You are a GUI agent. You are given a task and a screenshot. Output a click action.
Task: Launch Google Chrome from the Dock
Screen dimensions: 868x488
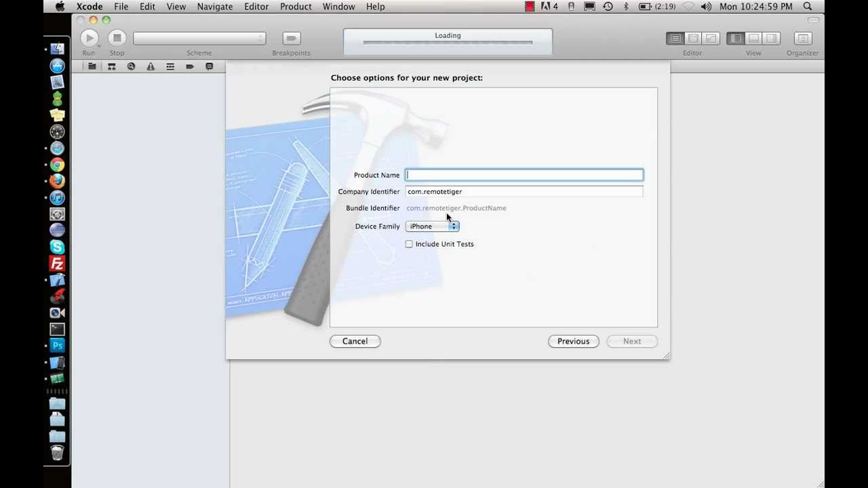(58, 165)
